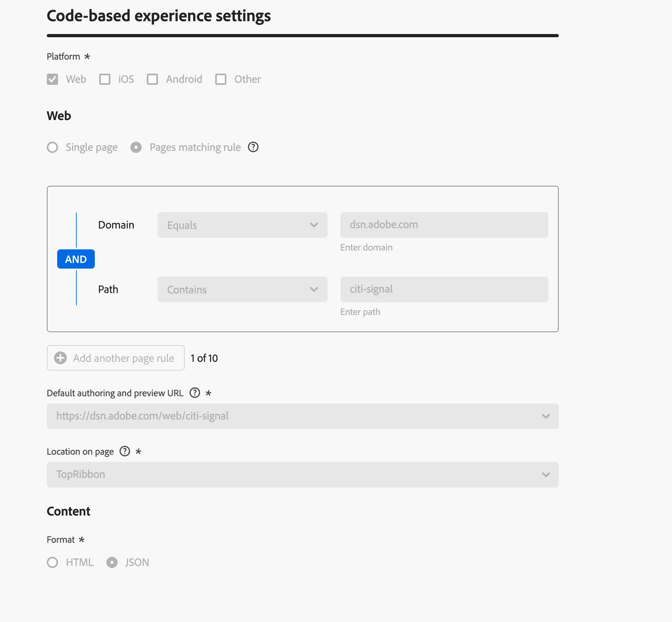Expand the Default authoring and preview URL dropdown
Viewport: 672px width, 622px height.
click(303, 416)
